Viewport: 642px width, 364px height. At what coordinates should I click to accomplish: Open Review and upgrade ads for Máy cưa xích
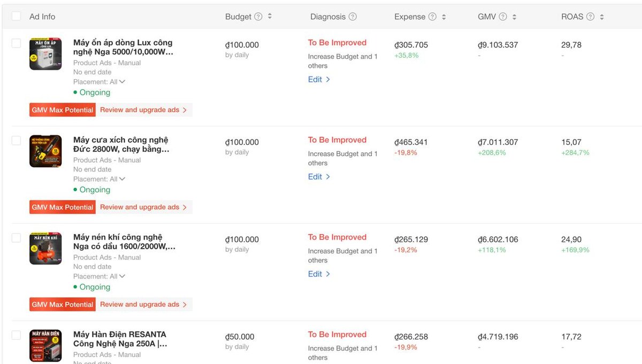(143, 207)
